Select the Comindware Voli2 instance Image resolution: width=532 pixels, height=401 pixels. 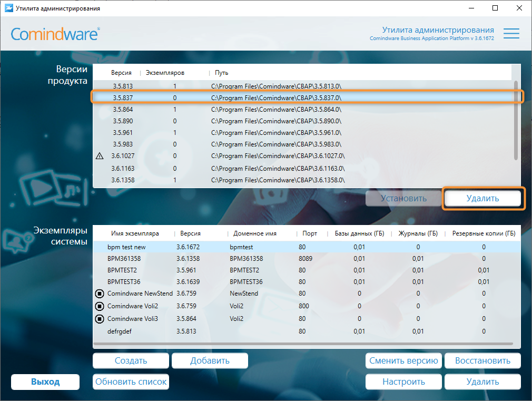(x=307, y=306)
